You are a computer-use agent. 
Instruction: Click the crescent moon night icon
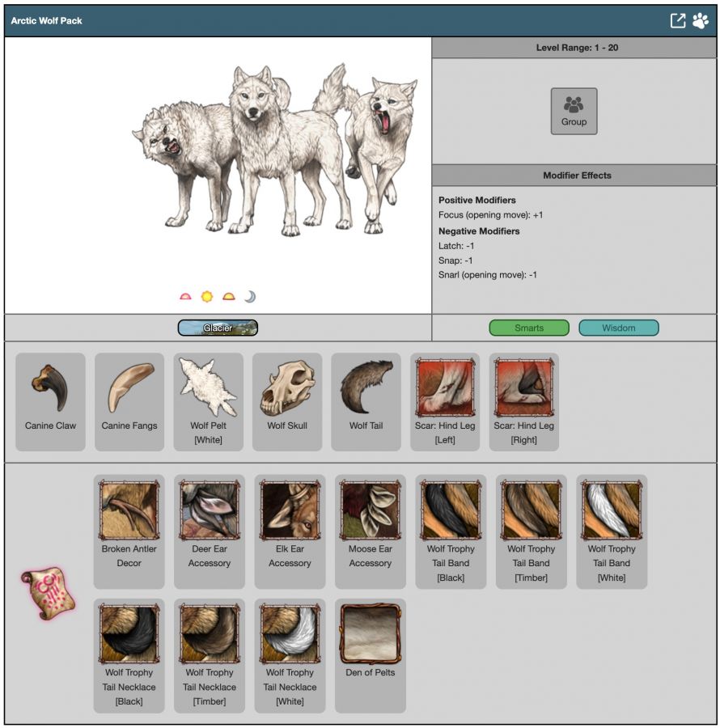[x=250, y=297]
